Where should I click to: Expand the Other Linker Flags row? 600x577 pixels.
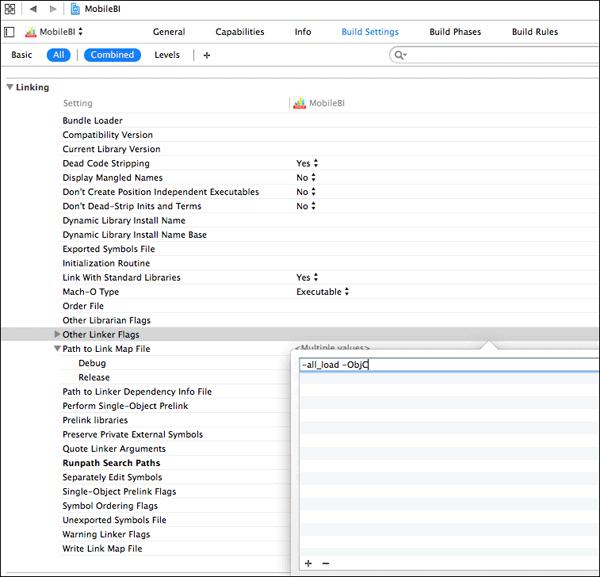(x=57, y=334)
